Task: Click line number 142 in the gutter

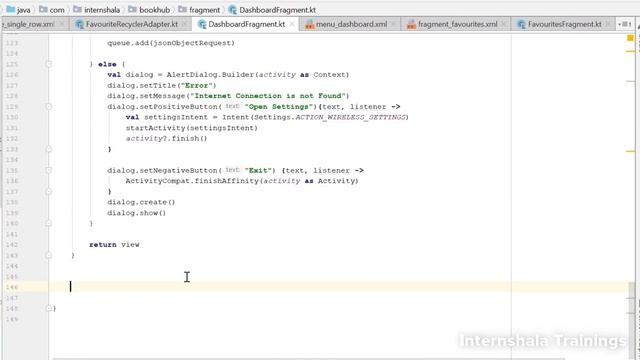Action: (12, 245)
